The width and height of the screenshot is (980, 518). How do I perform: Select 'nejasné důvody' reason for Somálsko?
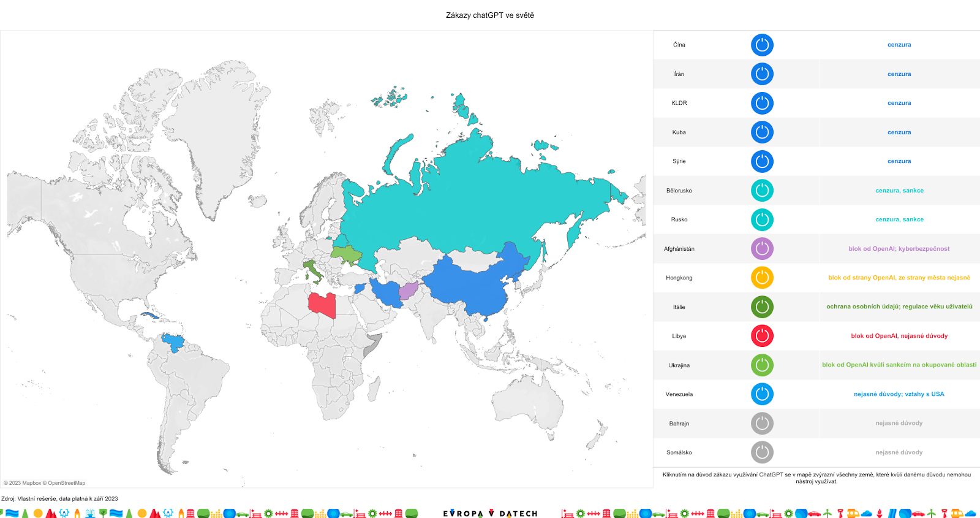pos(899,452)
